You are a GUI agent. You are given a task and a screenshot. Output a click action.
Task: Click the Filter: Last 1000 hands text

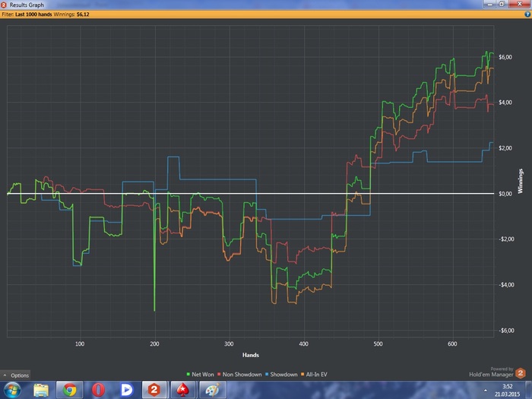(27, 14)
